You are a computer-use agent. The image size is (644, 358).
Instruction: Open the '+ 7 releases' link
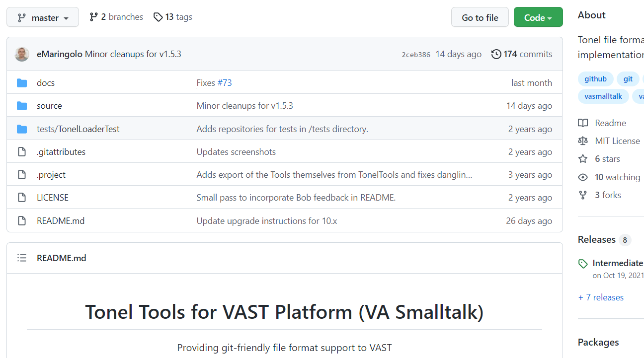pos(601,297)
